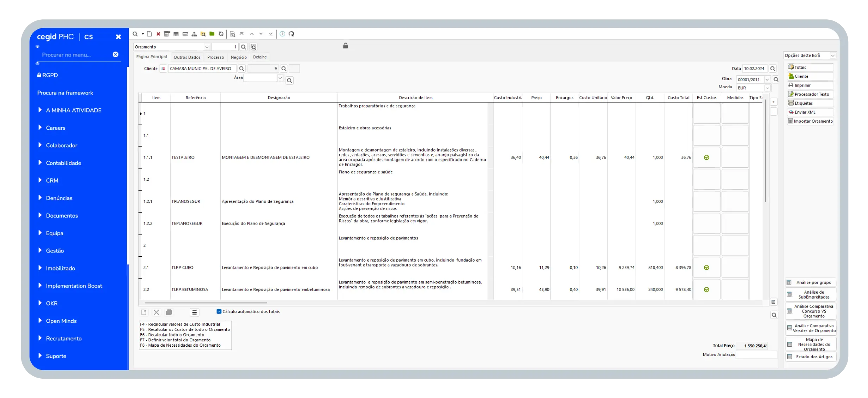Switch to the Negócio tab
The image size is (868, 398).
click(x=239, y=57)
